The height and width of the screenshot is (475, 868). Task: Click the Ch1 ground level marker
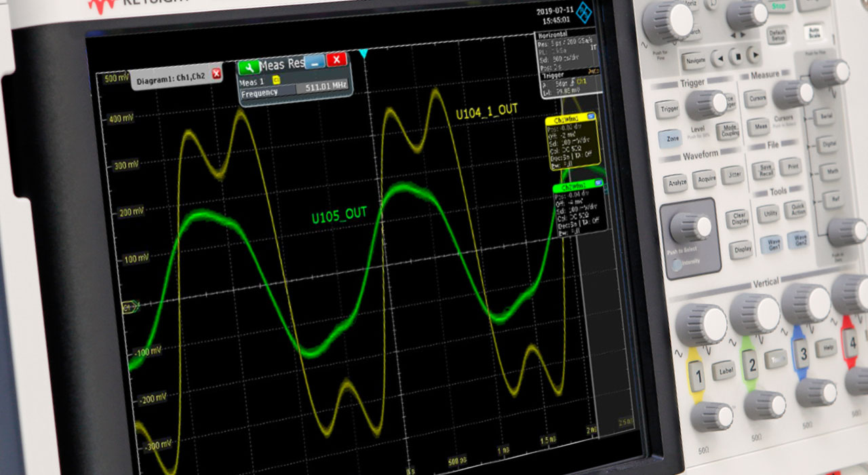pos(127,307)
